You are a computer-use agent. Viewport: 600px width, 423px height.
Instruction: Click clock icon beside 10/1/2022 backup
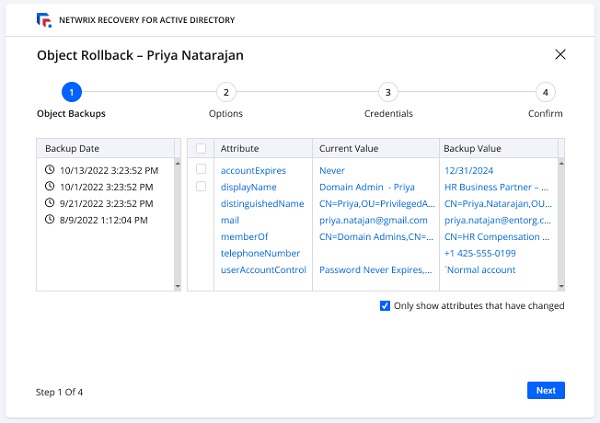[x=50, y=186]
